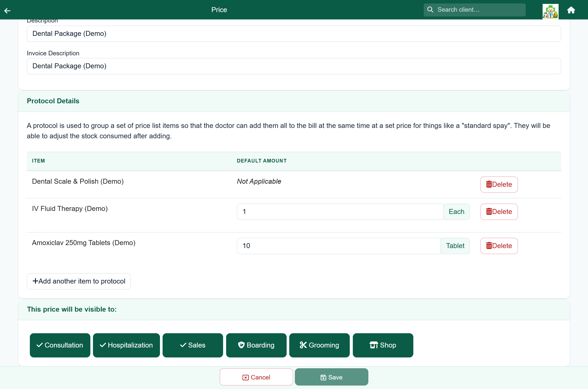
Task: Toggle Sales visibility
Action: tap(193, 345)
